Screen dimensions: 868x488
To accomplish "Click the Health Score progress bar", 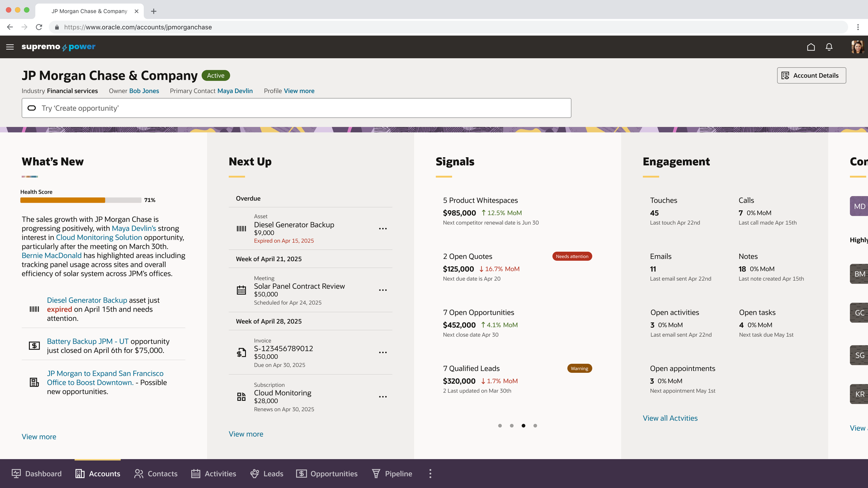I will [x=81, y=200].
